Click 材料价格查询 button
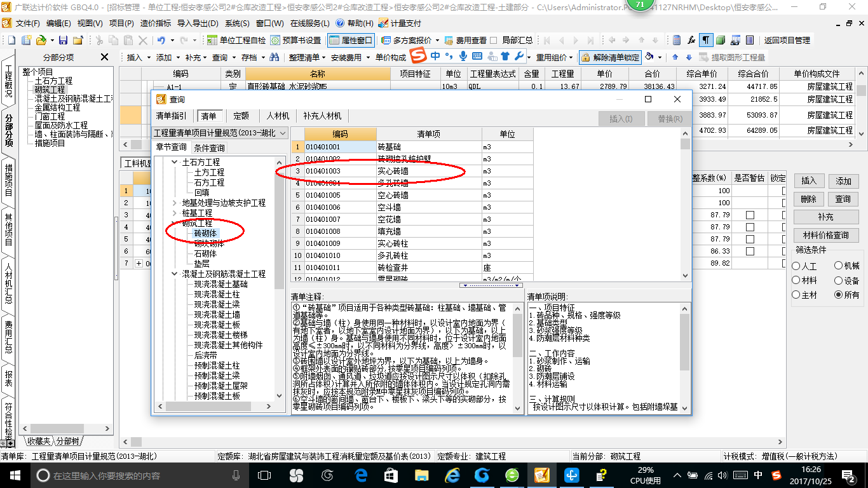868x488 pixels. 825,235
